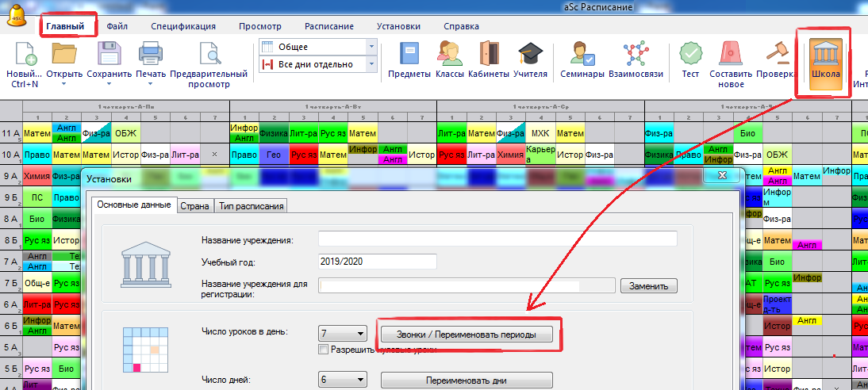This screenshot has height=390, width=868.
Task: Enable Разрешить нулевые уроки checkbox
Action: pyautogui.click(x=323, y=350)
